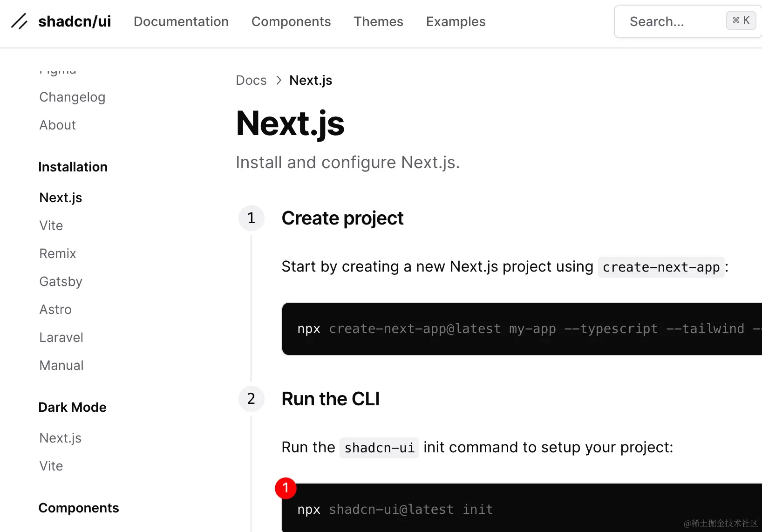Open the Themes nav item
This screenshot has width=762, height=532.
tap(379, 21)
